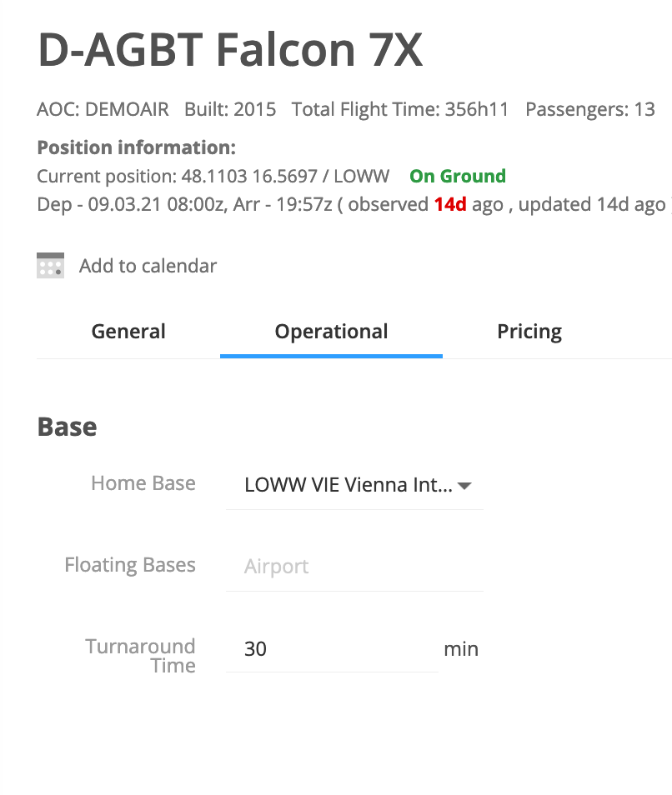Screen dimensions: 672x795
Task: Open the Pricing tab
Action: click(x=529, y=332)
